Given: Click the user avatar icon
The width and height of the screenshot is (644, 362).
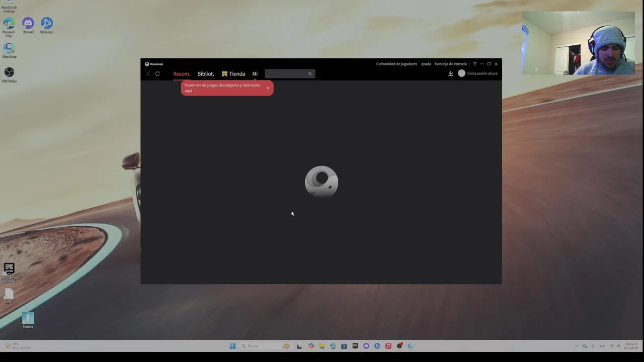Looking at the screenshot, I should coord(461,73).
